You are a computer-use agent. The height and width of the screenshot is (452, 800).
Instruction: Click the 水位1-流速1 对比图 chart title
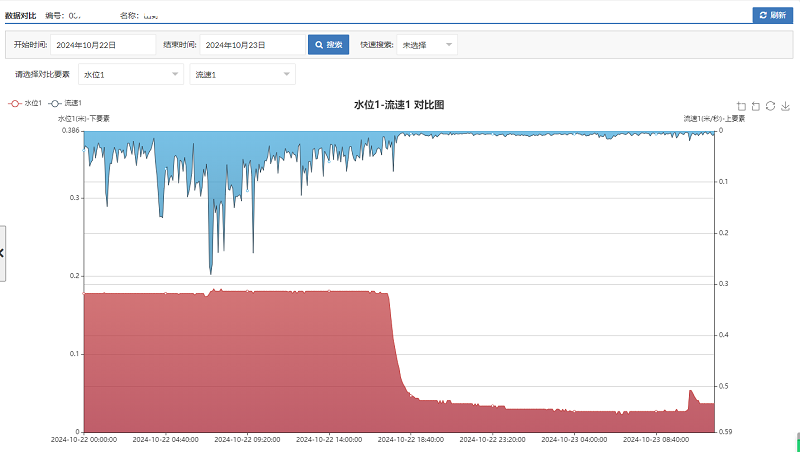coord(399,104)
